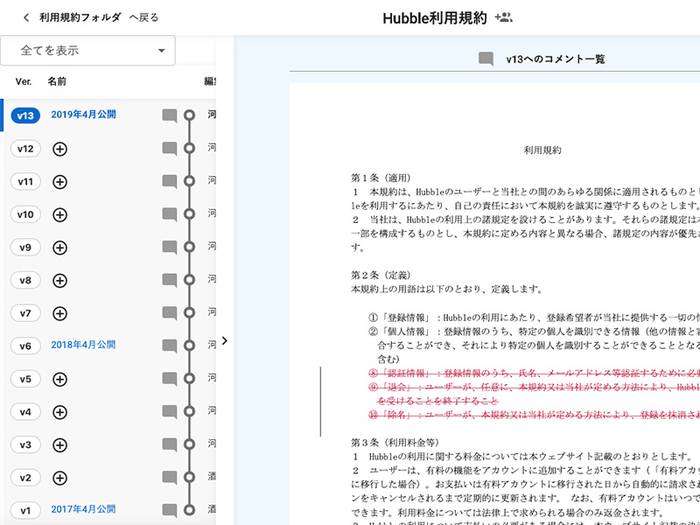Click the comment bubble icon next to v13へのコメント一覧
This screenshot has width=700, height=525.
coord(486,59)
